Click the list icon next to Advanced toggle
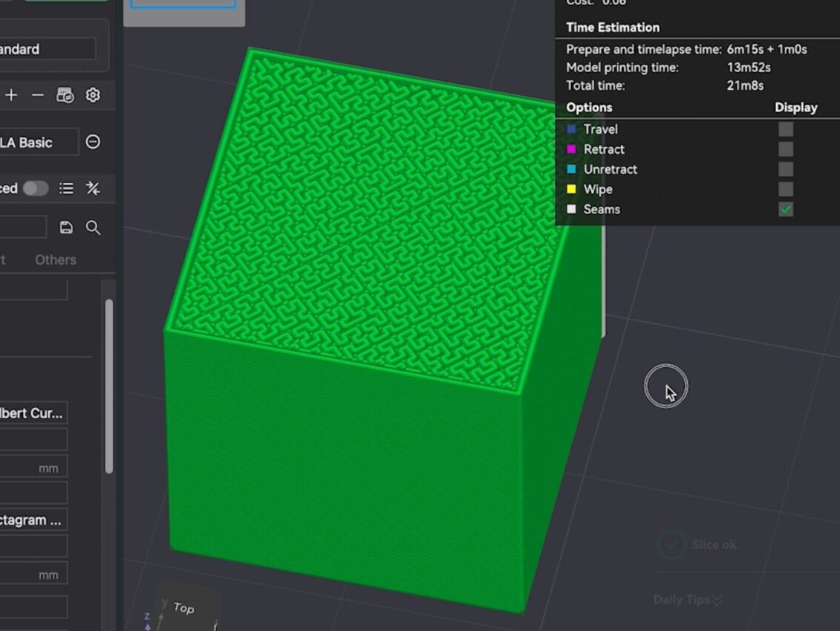This screenshot has height=631, width=840. click(66, 188)
